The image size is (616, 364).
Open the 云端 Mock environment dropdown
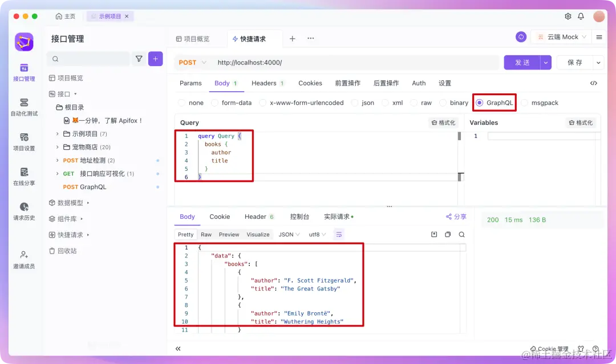coord(562,37)
